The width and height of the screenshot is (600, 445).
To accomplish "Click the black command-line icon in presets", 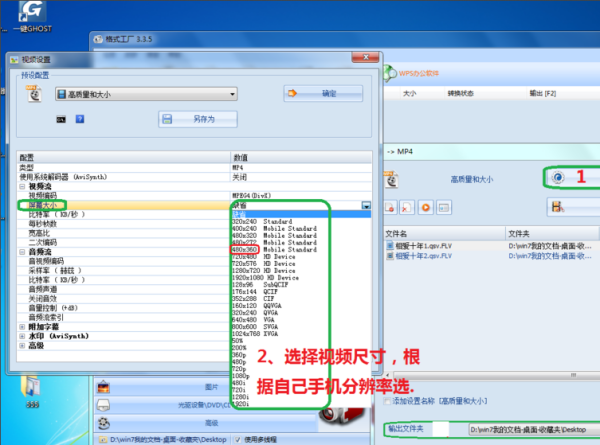I will [x=61, y=119].
